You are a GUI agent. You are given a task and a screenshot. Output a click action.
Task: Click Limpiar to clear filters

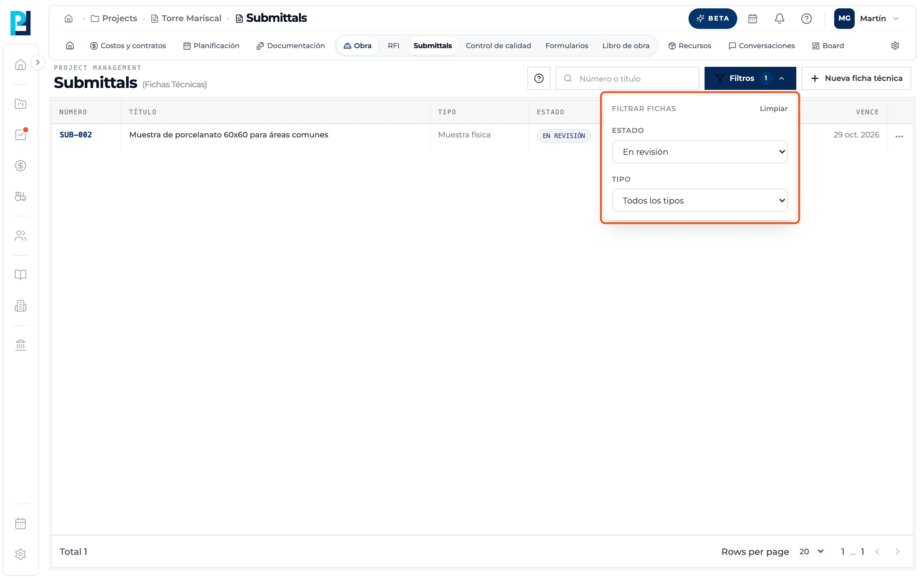(x=773, y=109)
